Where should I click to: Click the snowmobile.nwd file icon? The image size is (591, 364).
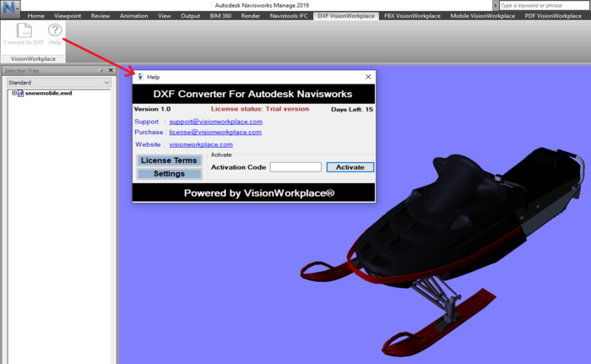coord(21,93)
